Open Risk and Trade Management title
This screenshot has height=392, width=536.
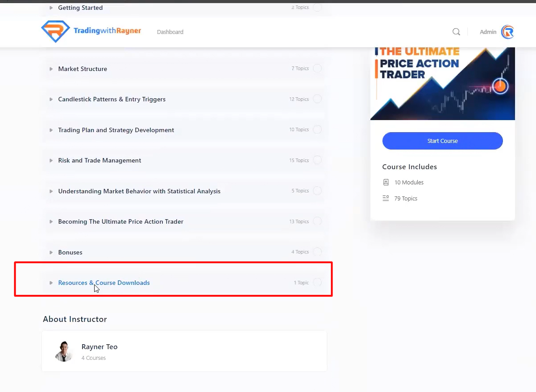pos(100,160)
